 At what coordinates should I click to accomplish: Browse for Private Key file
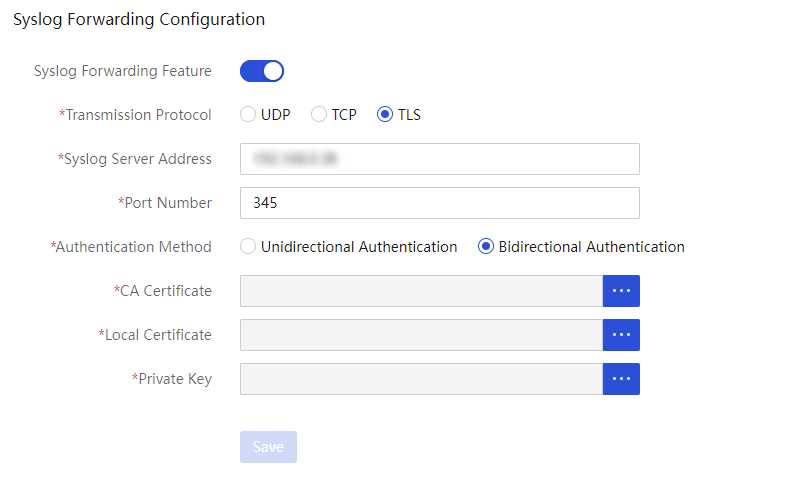click(x=621, y=379)
